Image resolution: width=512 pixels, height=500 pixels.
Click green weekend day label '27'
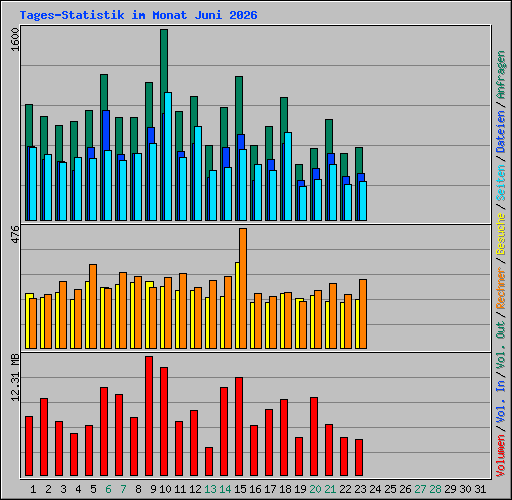click(420, 489)
